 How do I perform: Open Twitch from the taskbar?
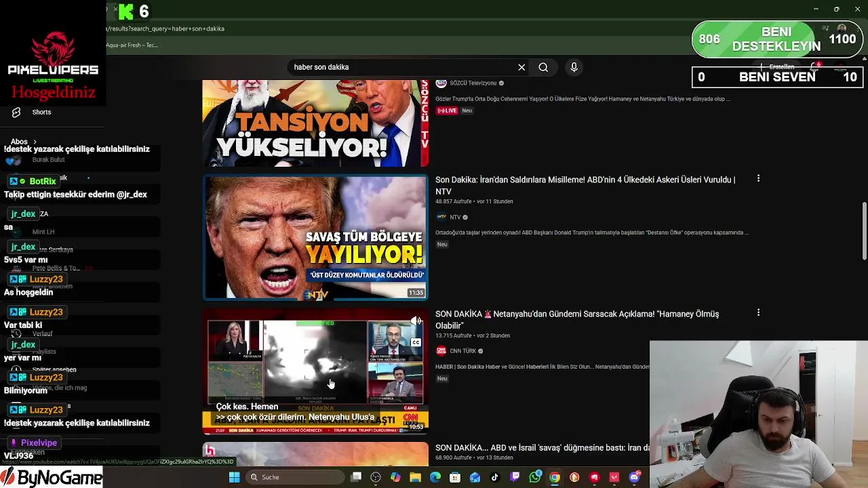515,477
